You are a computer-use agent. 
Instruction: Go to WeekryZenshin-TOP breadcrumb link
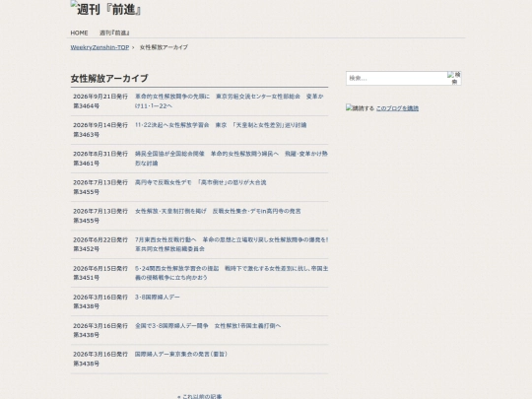[x=100, y=47]
